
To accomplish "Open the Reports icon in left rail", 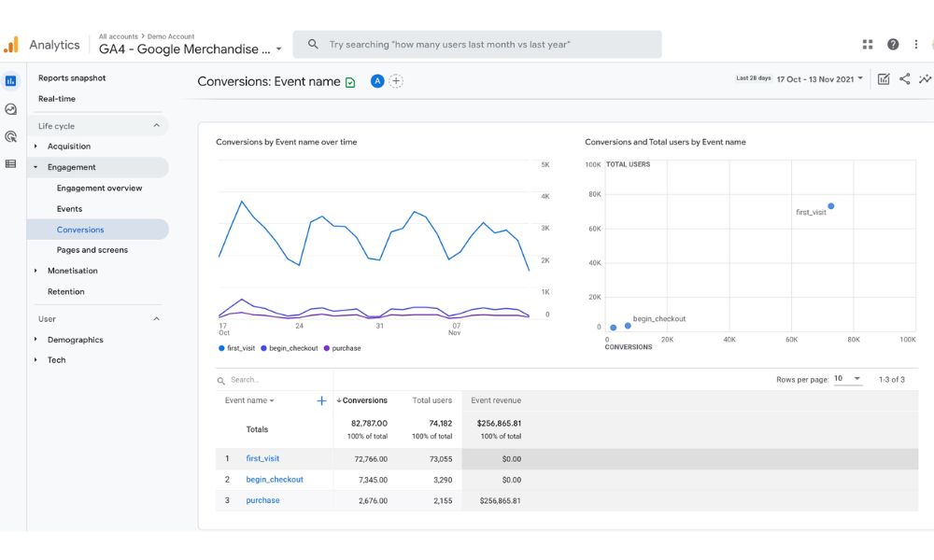I will [10, 81].
